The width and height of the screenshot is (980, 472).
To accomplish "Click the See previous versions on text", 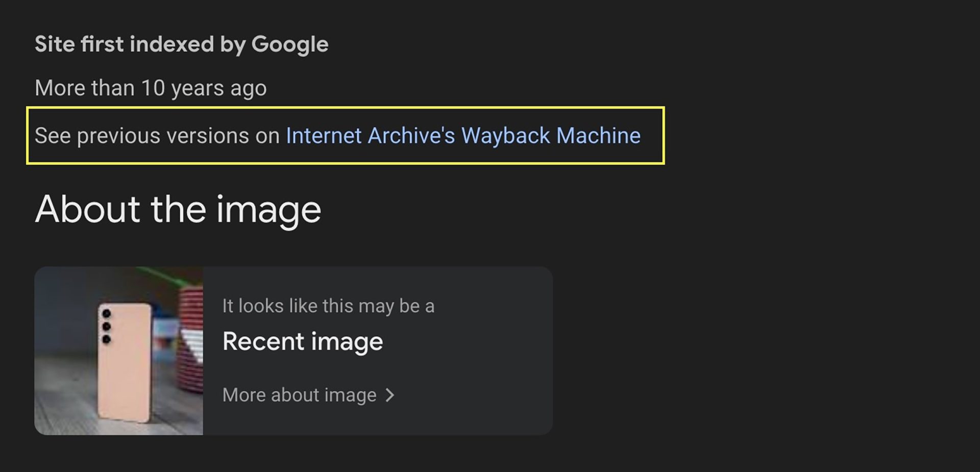I will [157, 136].
